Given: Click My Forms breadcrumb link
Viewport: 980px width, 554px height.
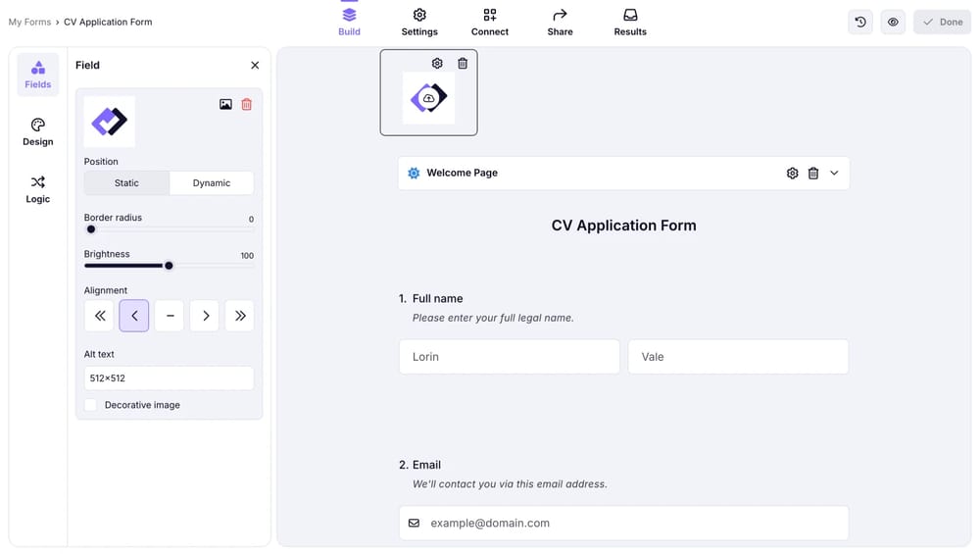Looking at the screenshot, I should point(29,22).
